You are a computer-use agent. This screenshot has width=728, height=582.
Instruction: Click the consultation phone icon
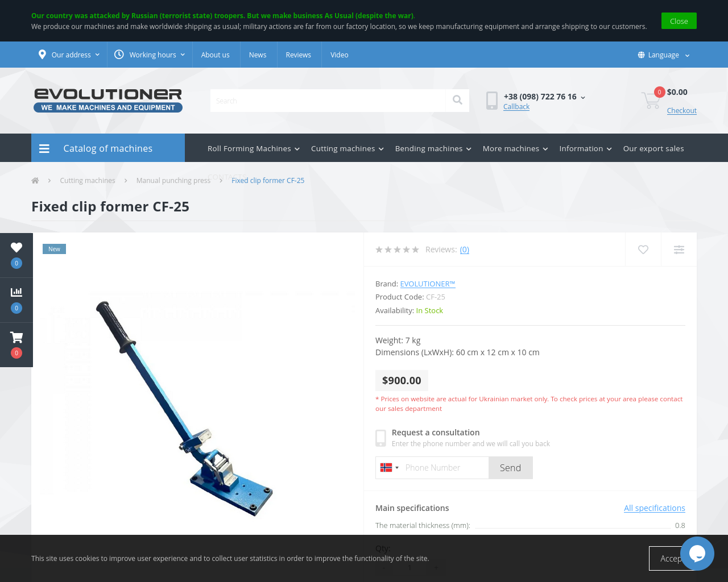pyautogui.click(x=381, y=438)
